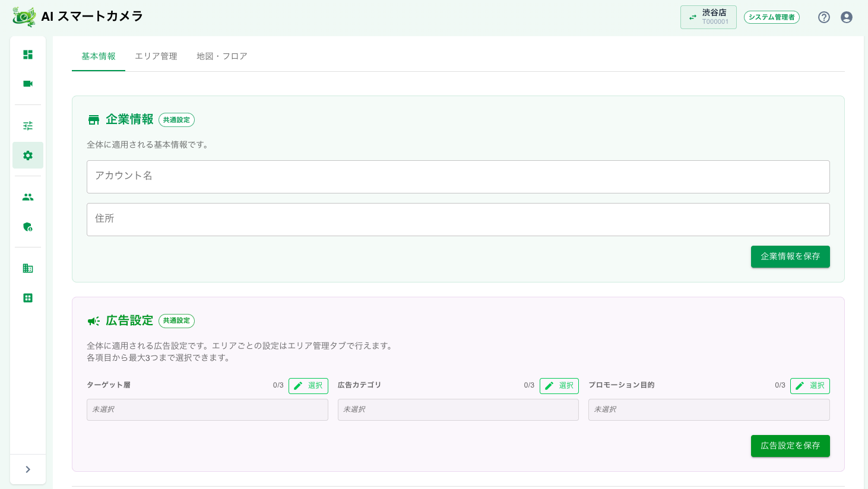The image size is (868, 489).
Task: Open the dashboard panel from the sidebar
Action: pos(28,54)
